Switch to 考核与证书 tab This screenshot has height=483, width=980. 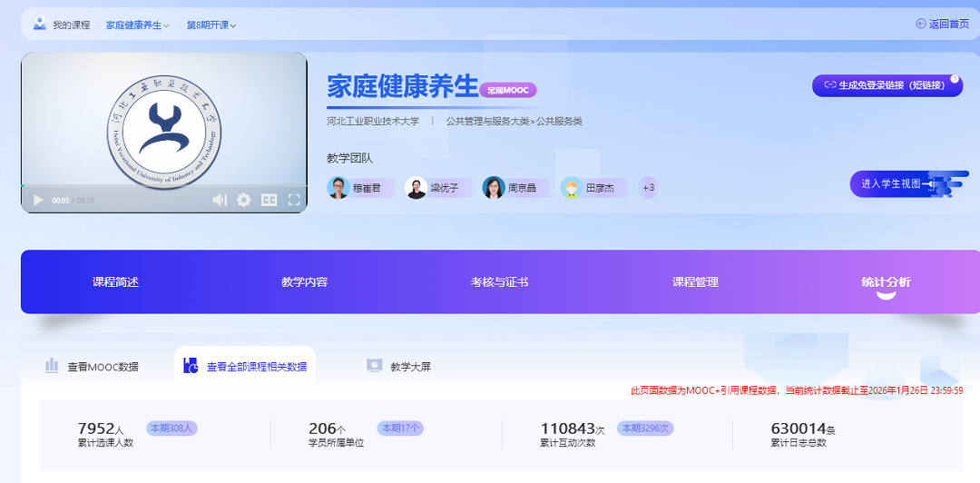499,282
